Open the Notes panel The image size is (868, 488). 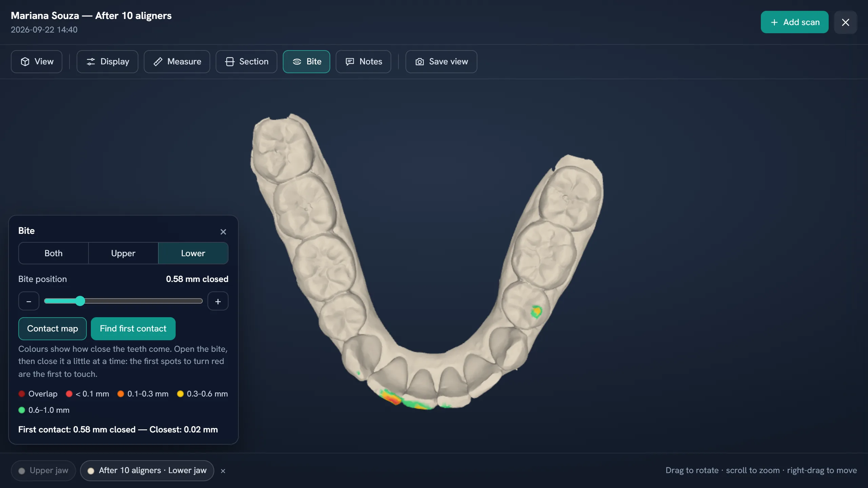click(x=363, y=62)
